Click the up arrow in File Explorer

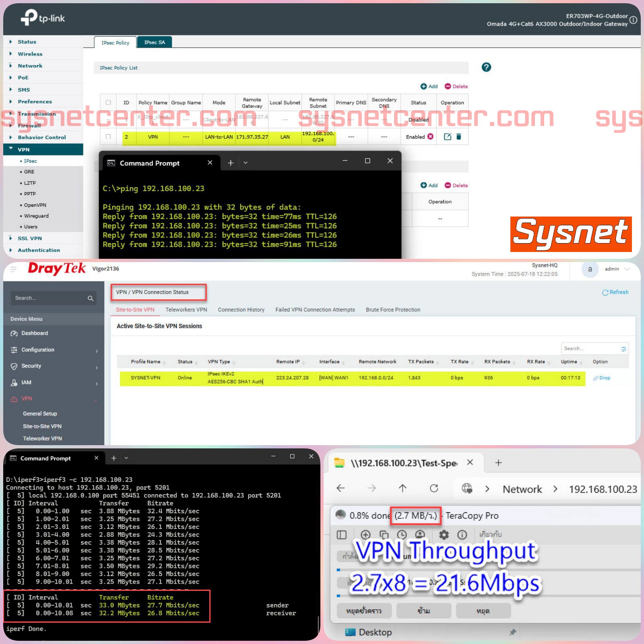[402, 488]
